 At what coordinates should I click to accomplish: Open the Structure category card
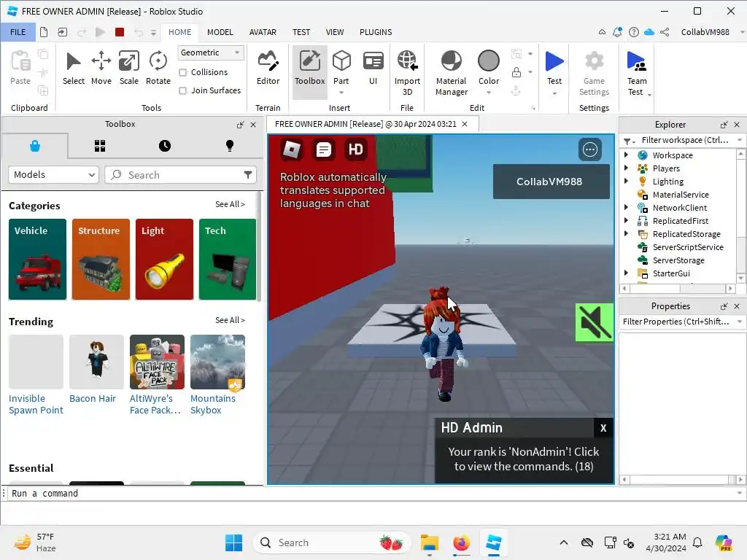[101, 259]
